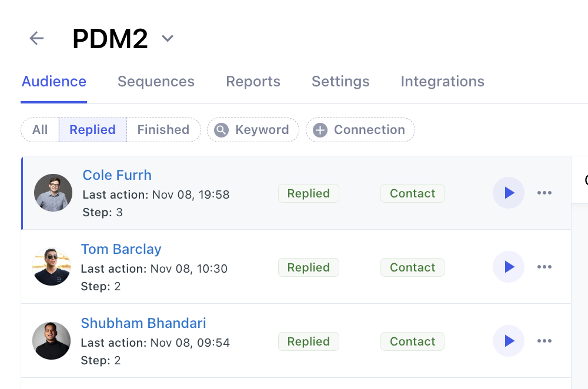The image size is (588, 389).
Task: Add a Connection filter
Action: point(360,130)
